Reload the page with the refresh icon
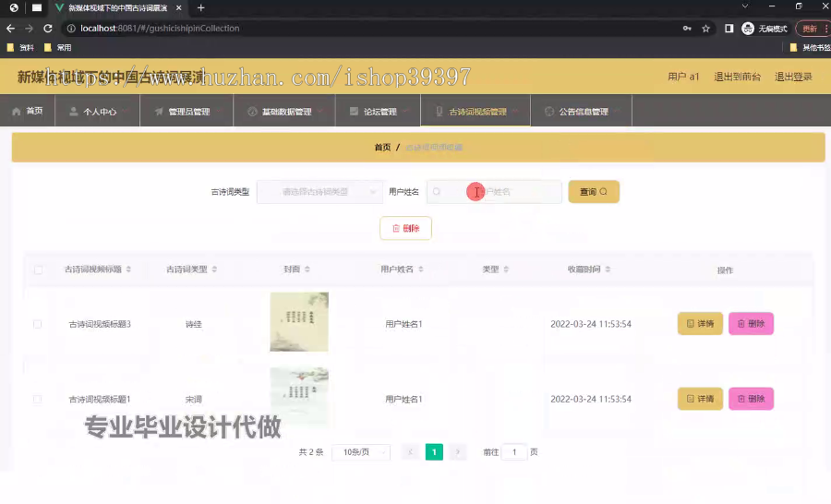This screenshot has height=504, width=831. pos(48,29)
